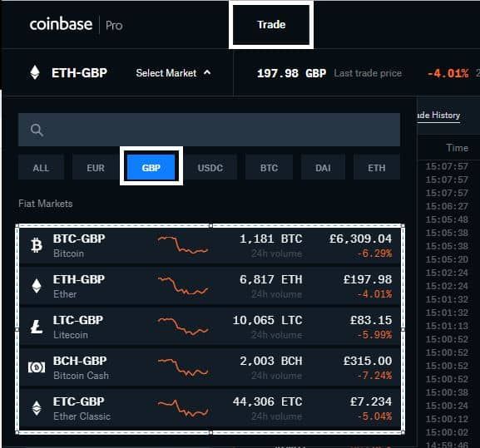This screenshot has height=448, width=480.
Task: Click the Ether diamond icon in the ETH-GBP row
Action: point(37,286)
